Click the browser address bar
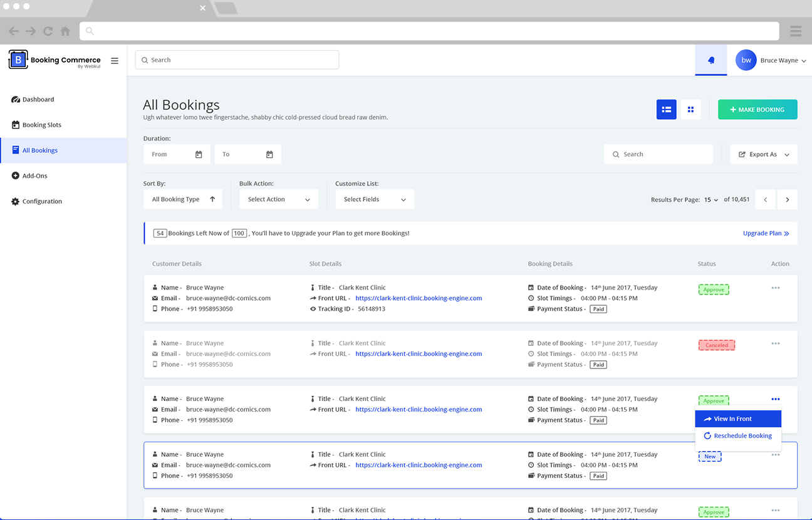 pyautogui.click(x=429, y=31)
